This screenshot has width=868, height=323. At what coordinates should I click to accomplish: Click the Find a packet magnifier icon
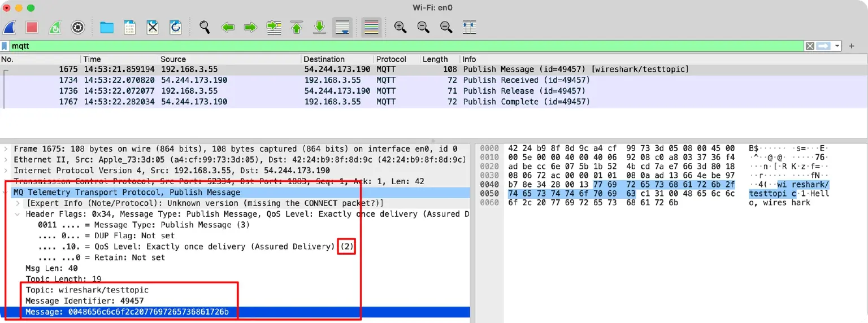tap(205, 27)
